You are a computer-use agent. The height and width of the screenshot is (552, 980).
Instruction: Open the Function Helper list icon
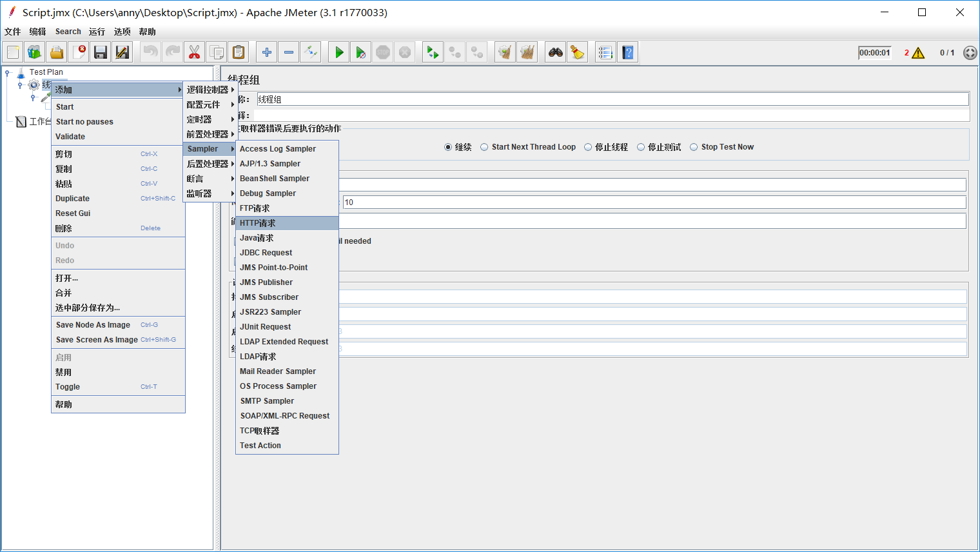[606, 52]
